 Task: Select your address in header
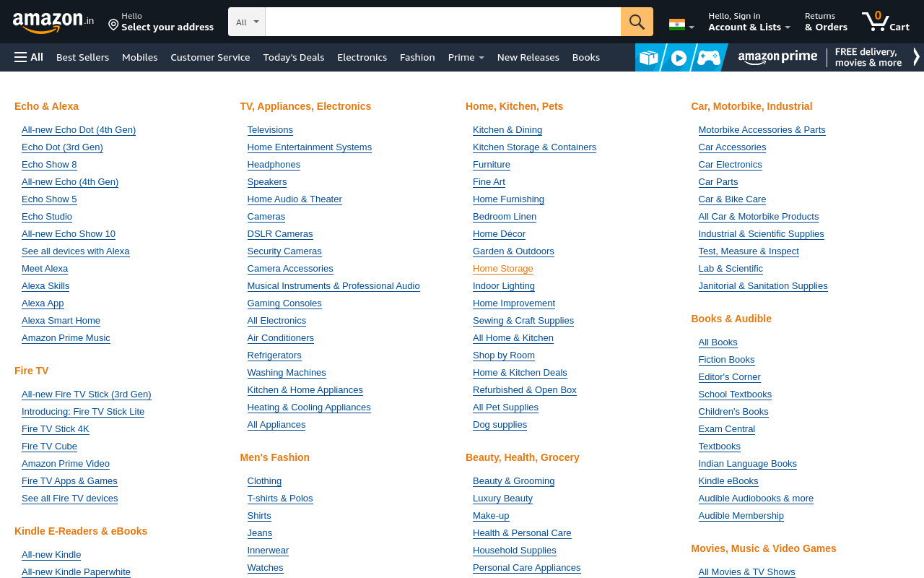point(167,27)
